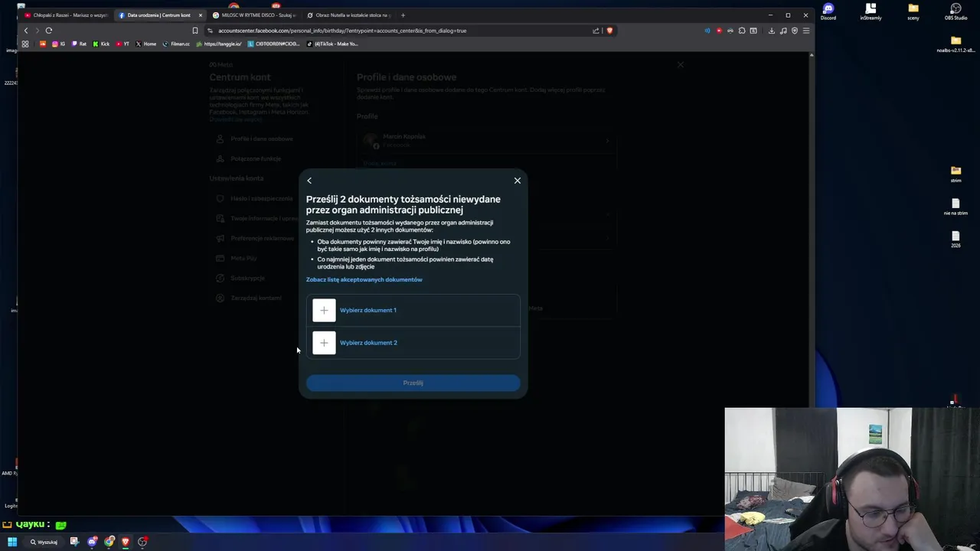Select Wybierz dokument 1 label
The width and height of the screenshot is (980, 551).
pos(368,310)
